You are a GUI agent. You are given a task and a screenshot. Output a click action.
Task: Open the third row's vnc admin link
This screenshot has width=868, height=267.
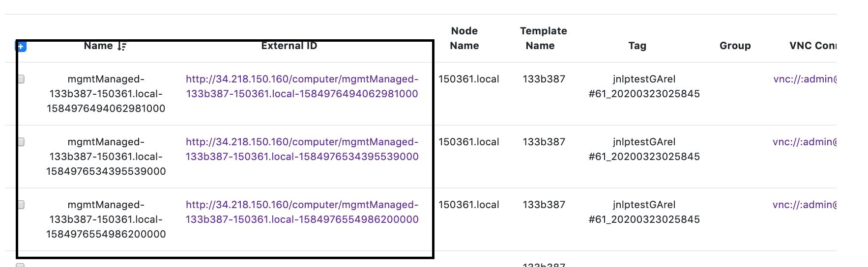[x=805, y=205]
